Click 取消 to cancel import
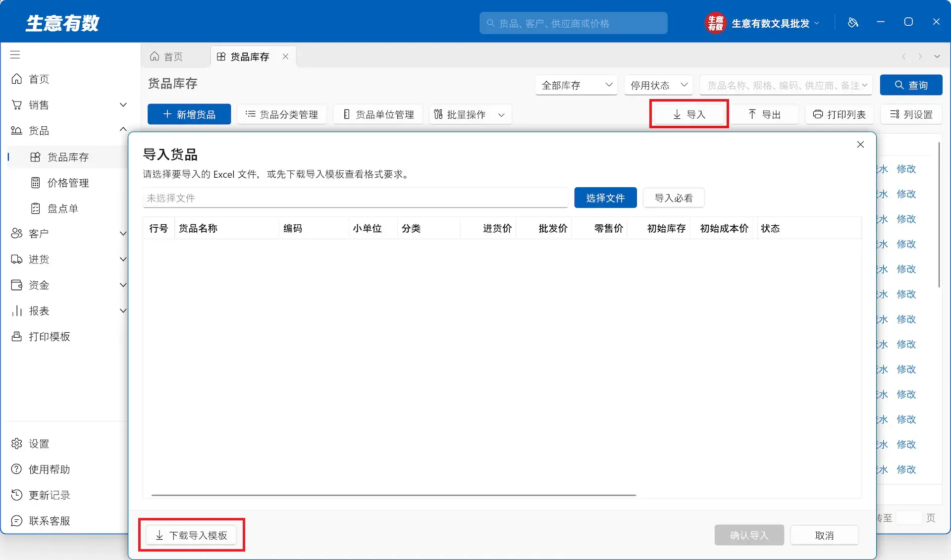 click(x=824, y=535)
